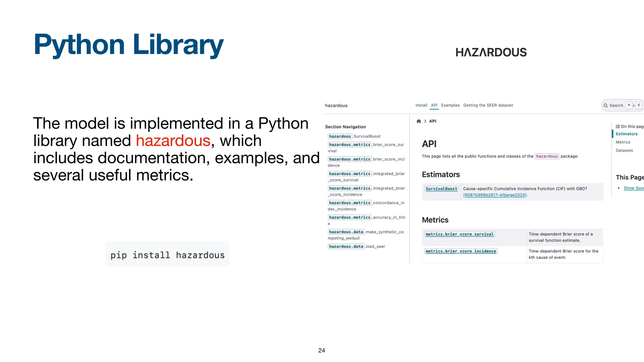644x362 pixels.
Task: Open the API tab in the navbar
Action: 434,105
